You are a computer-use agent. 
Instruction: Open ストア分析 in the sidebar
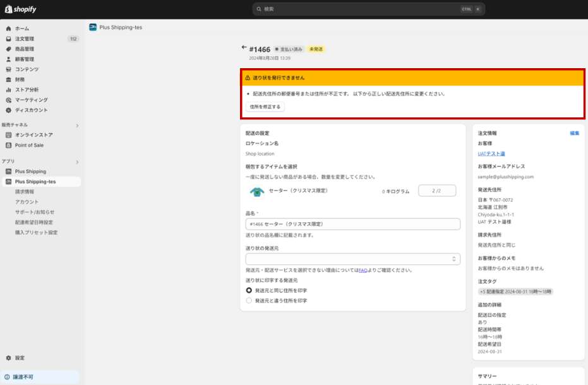(27, 90)
